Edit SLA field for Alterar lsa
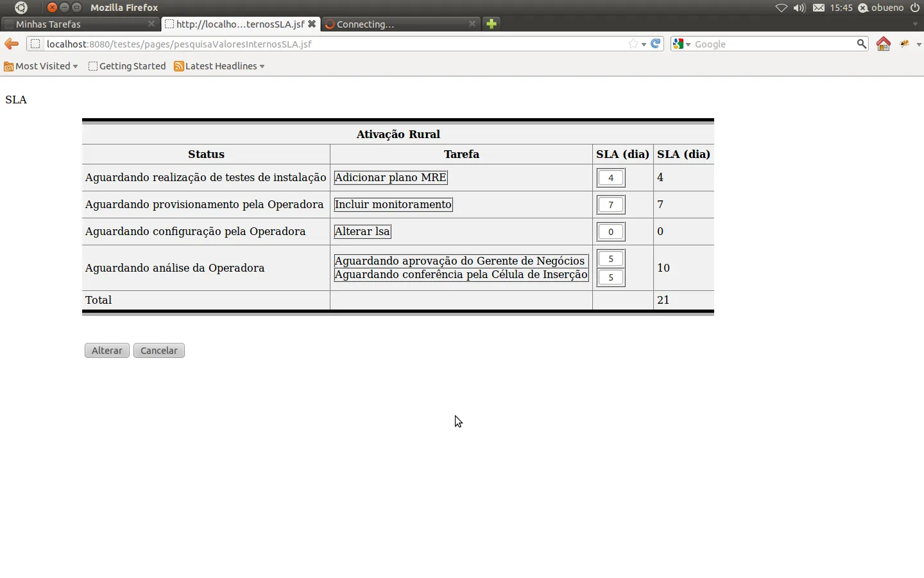The width and height of the screenshot is (924, 578). tap(611, 232)
